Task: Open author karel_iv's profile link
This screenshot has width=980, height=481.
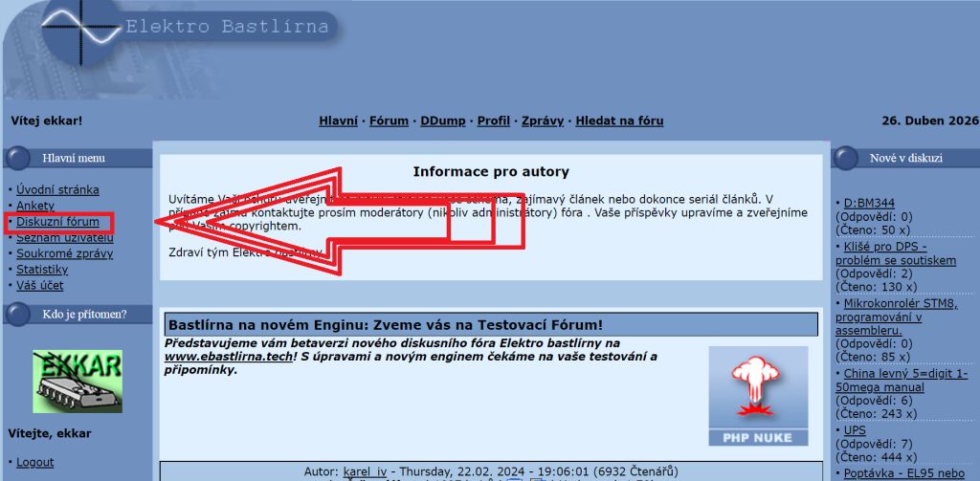Action: click(365, 471)
